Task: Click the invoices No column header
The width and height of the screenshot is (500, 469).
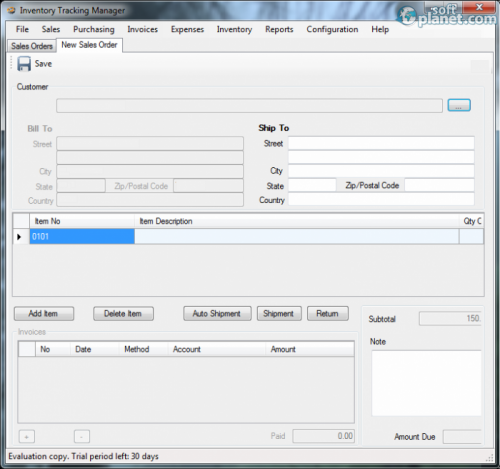Action: click(53, 349)
